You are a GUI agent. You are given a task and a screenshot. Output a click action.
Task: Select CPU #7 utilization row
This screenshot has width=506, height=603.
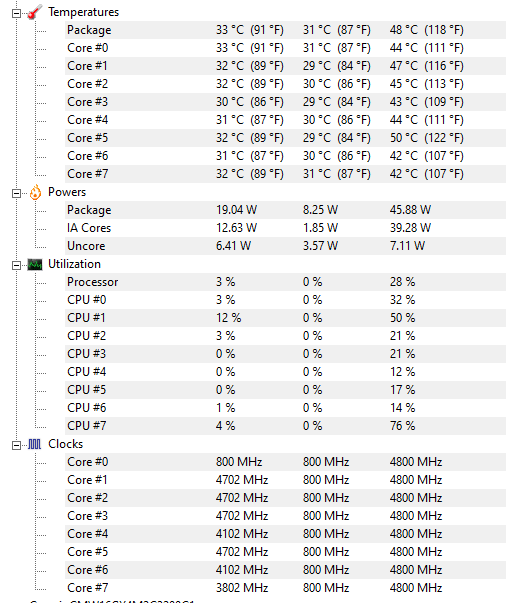(x=285, y=426)
